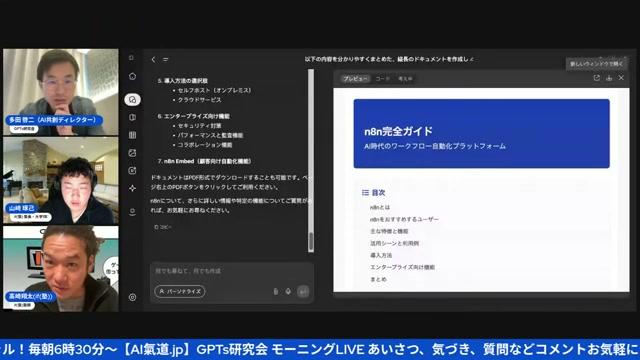Open the document in a new window icon
The image size is (640, 360).
click(x=597, y=78)
